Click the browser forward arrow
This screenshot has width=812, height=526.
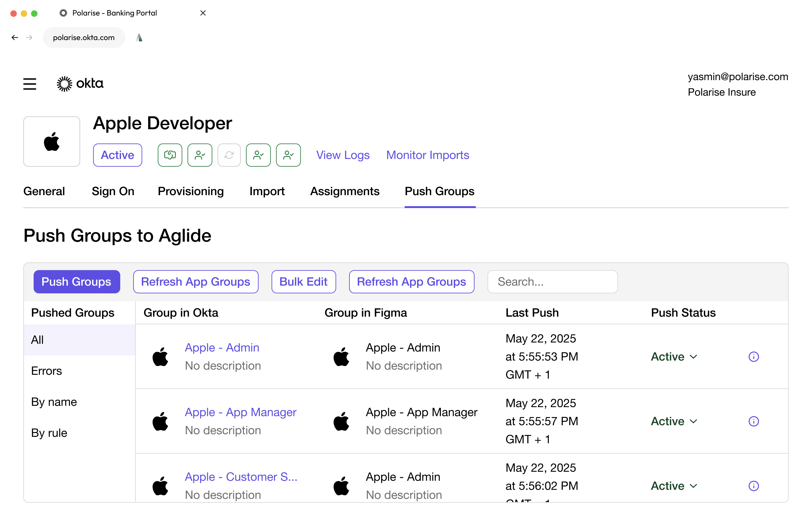(29, 37)
